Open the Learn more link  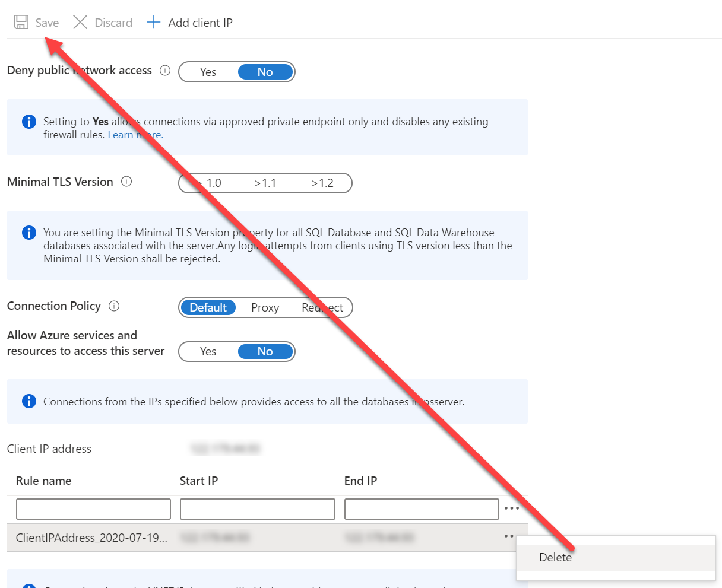click(135, 135)
